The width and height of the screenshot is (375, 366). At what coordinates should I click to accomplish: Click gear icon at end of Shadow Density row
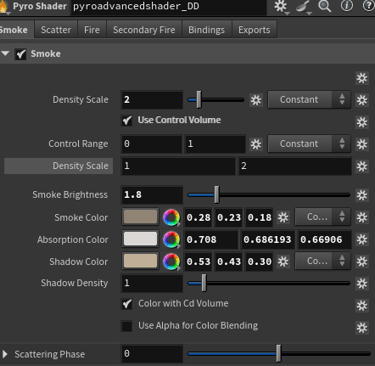[x=362, y=283]
